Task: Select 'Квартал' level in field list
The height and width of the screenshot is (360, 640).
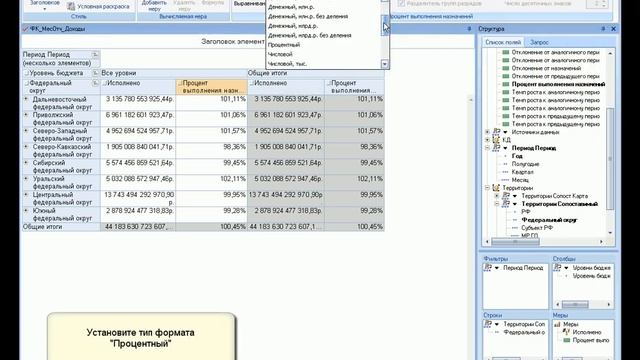Action: tap(522, 172)
